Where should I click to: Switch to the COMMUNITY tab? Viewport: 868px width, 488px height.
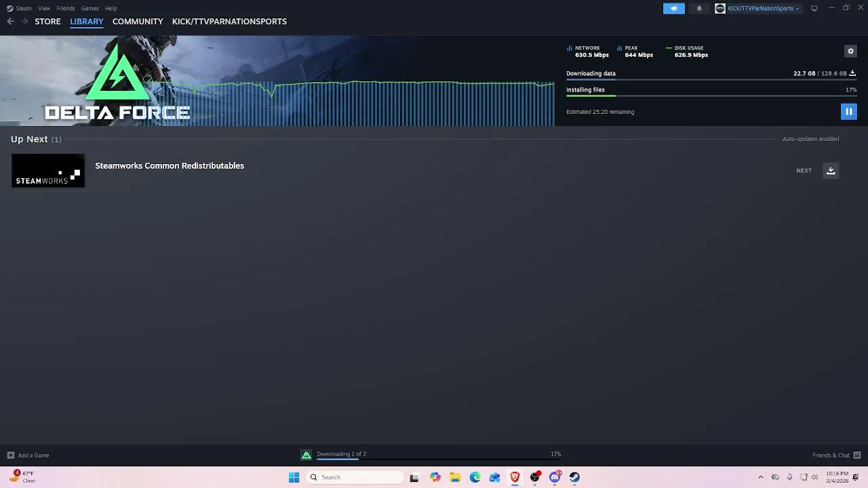point(138,22)
